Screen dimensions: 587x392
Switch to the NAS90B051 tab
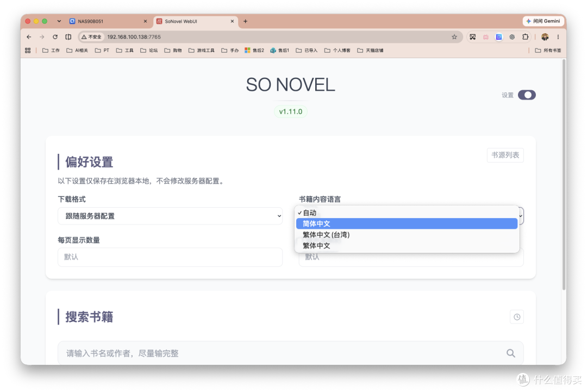(108, 21)
